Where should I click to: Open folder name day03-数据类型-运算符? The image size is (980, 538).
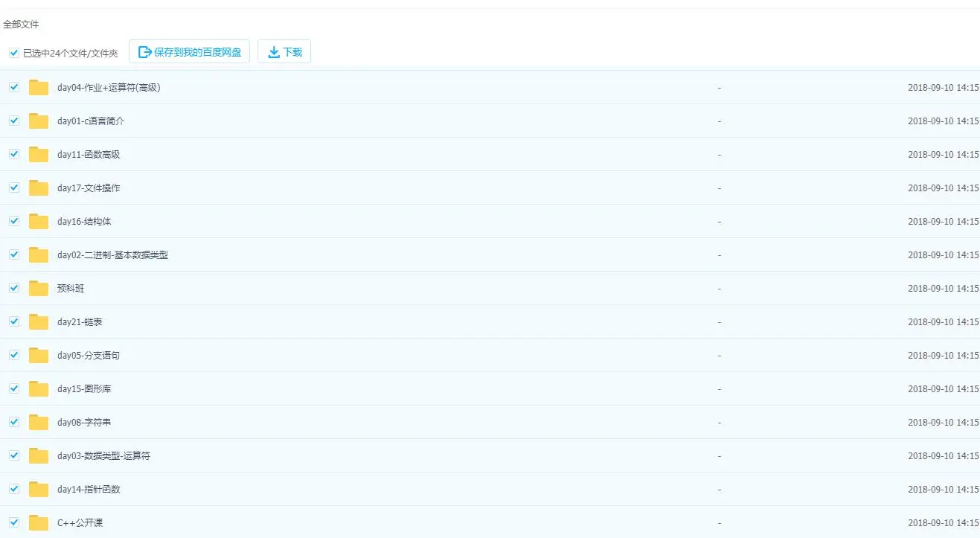(x=103, y=455)
